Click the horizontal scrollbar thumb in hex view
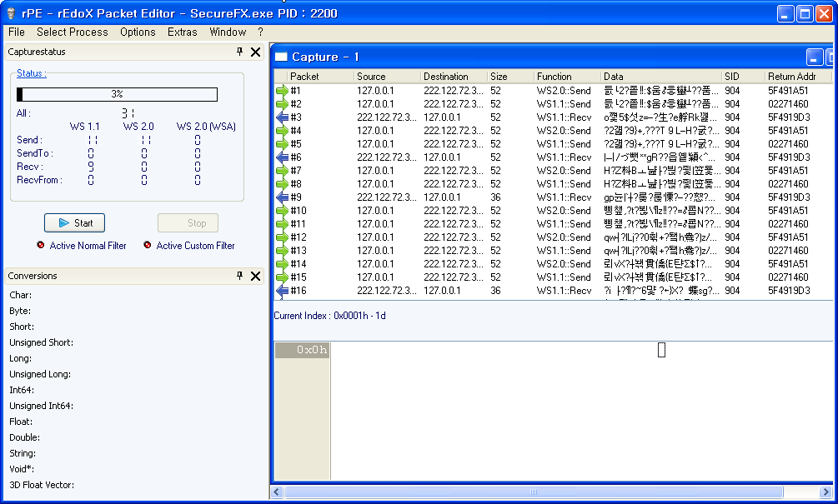Viewport: 838px width, 504px height. [x=534, y=492]
